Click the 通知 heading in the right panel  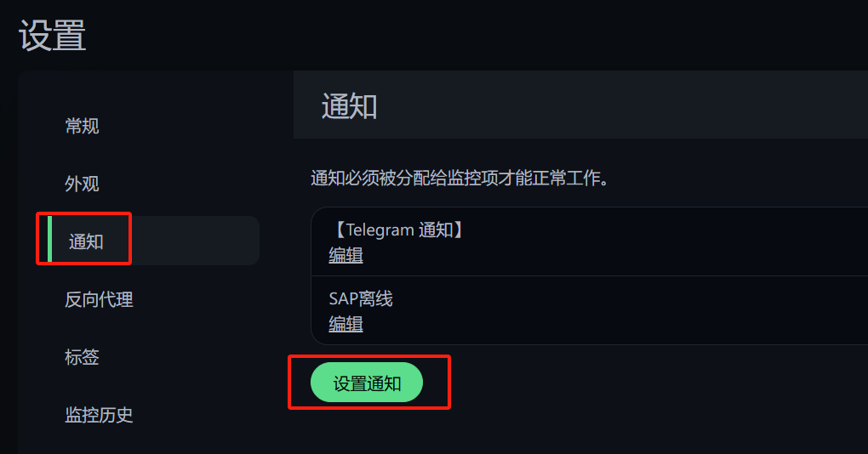(349, 107)
